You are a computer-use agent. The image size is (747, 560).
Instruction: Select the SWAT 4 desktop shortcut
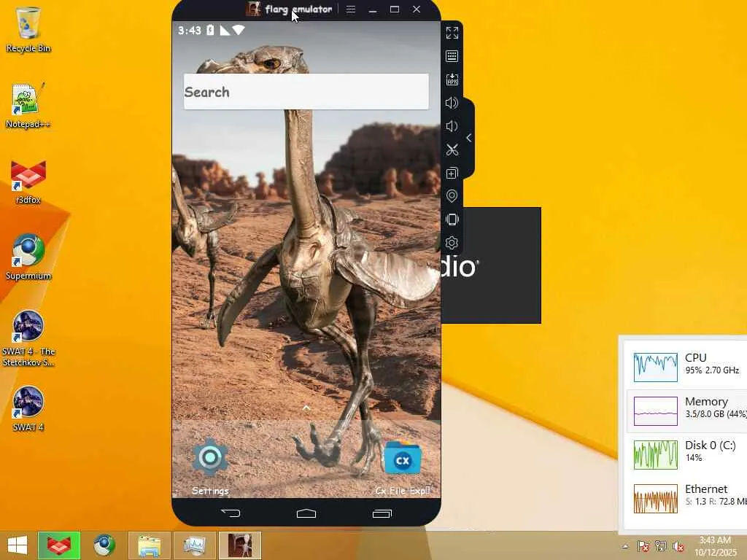tap(28, 409)
